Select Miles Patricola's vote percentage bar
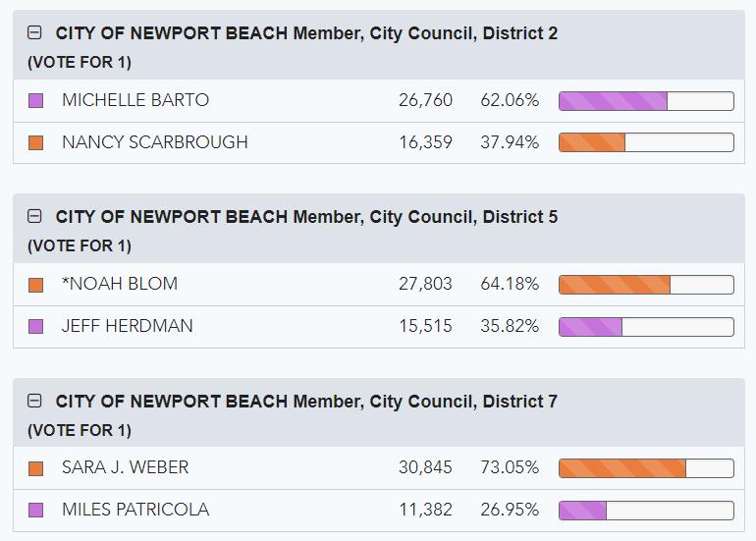The image size is (756, 541). tap(646, 511)
